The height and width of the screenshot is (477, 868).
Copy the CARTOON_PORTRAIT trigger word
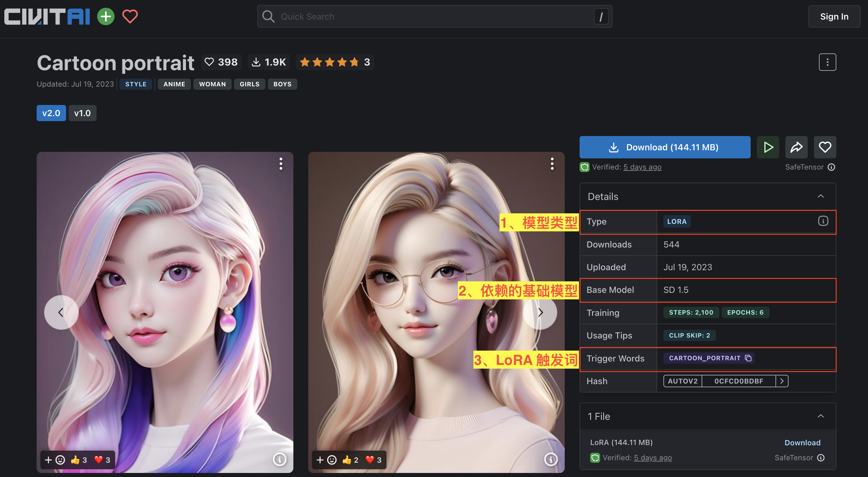point(748,358)
